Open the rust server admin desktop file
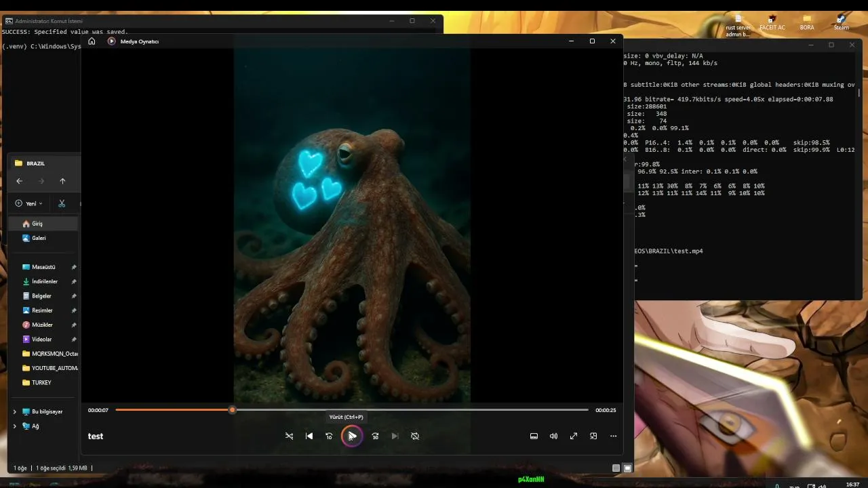Image resolution: width=868 pixels, height=488 pixels. coord(738,26)
